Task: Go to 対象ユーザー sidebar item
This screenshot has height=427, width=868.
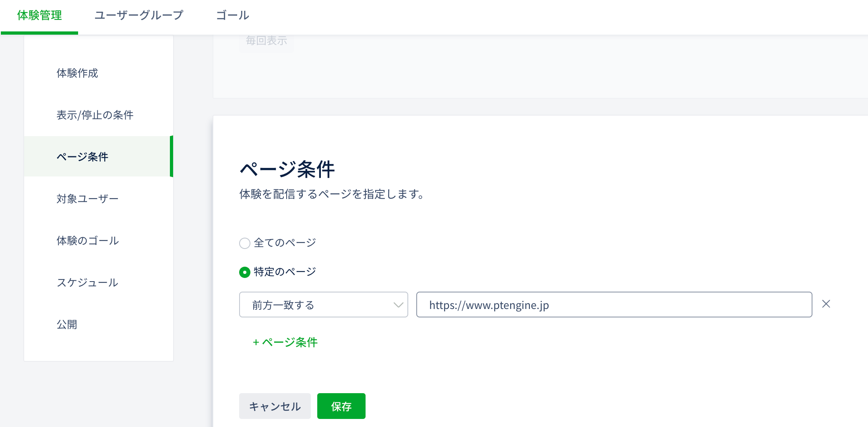Action: (x=87, y=199)
